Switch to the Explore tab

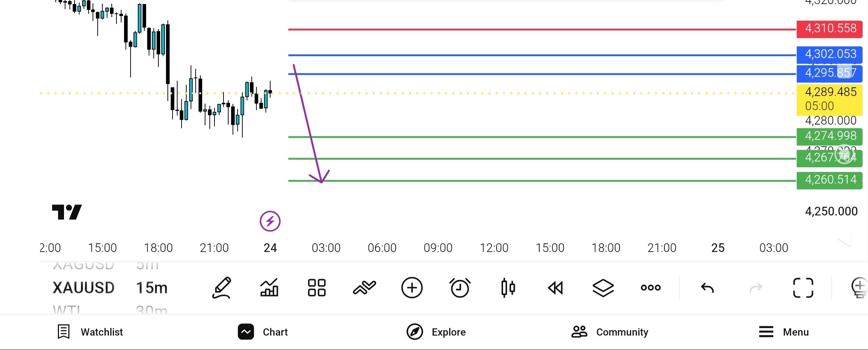(x=436, y=332)
